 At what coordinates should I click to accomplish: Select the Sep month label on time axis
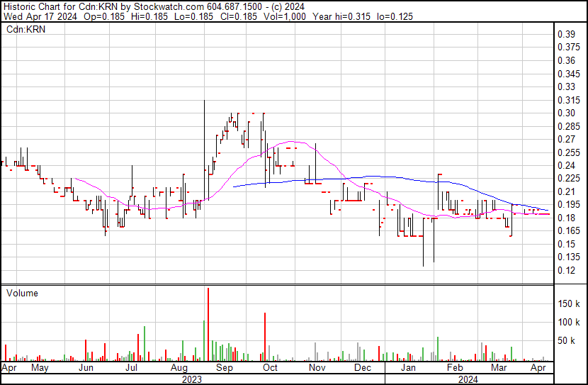[x=224, y=369]
